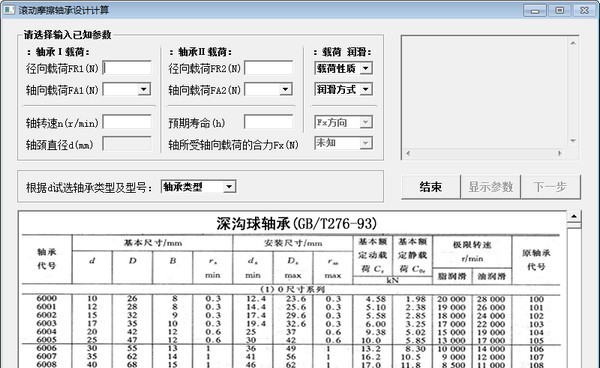Viewport: 600px width, 368px height.
Task: Click the 结束 button
Action: tap(430, 187)
